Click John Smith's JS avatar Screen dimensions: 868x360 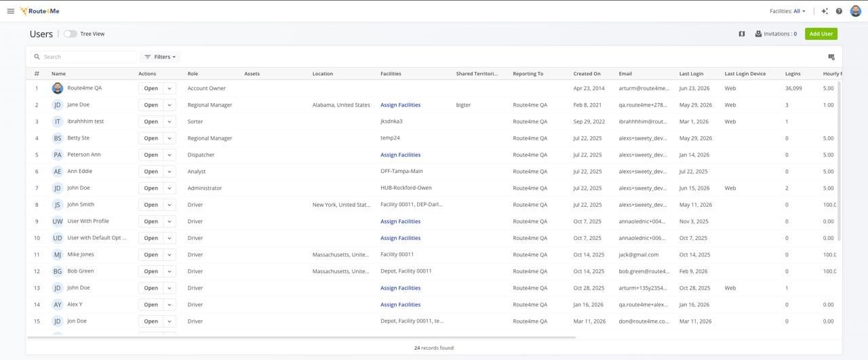click(58, 205)
